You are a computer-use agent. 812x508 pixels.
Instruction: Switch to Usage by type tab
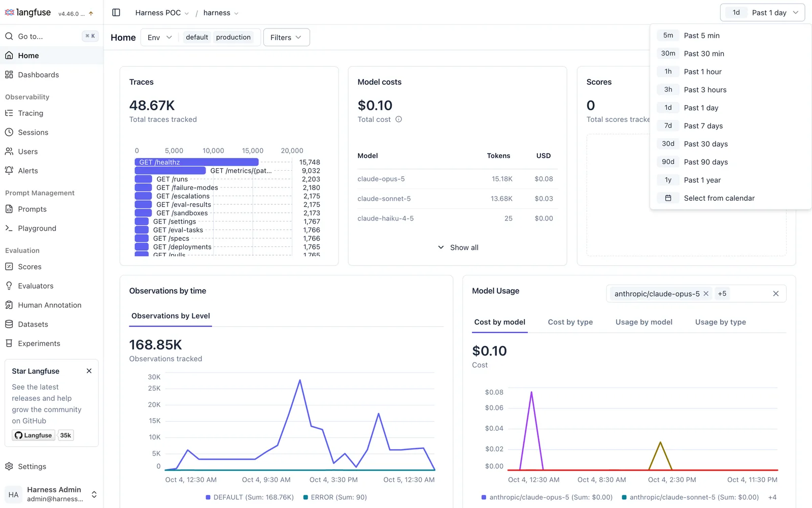click(x=720, y=322)
